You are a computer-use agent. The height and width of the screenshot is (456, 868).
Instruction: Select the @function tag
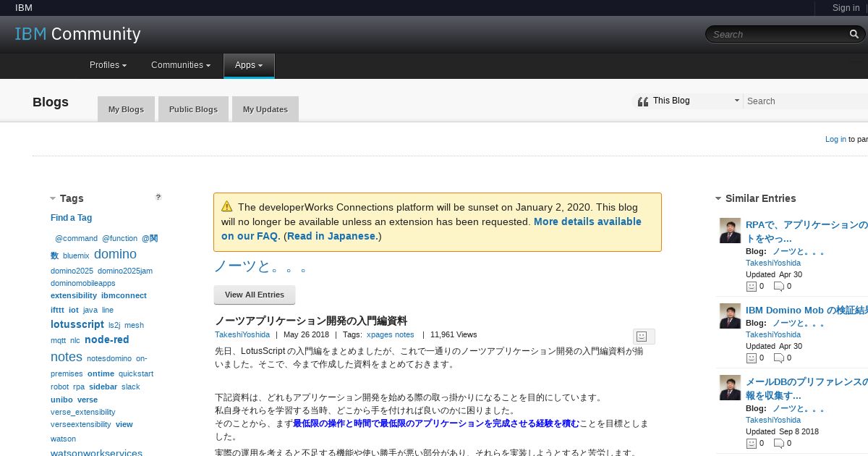pos(119,238)
